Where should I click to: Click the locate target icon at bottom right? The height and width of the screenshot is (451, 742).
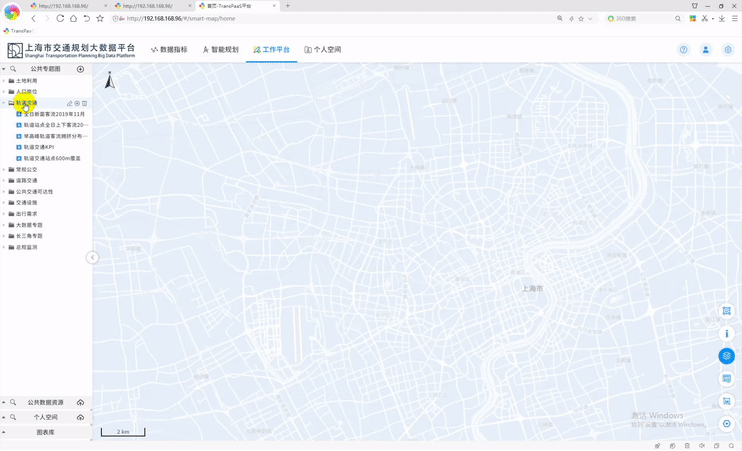point(727,424)
